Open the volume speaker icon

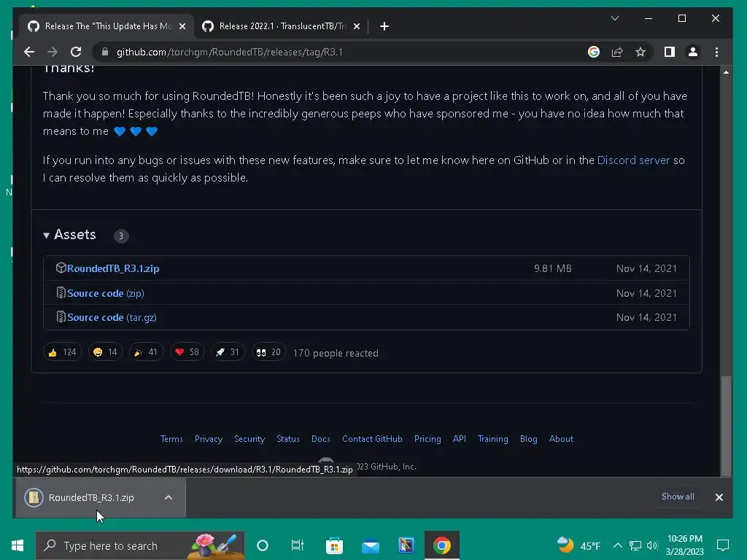(x=652, y=545)
